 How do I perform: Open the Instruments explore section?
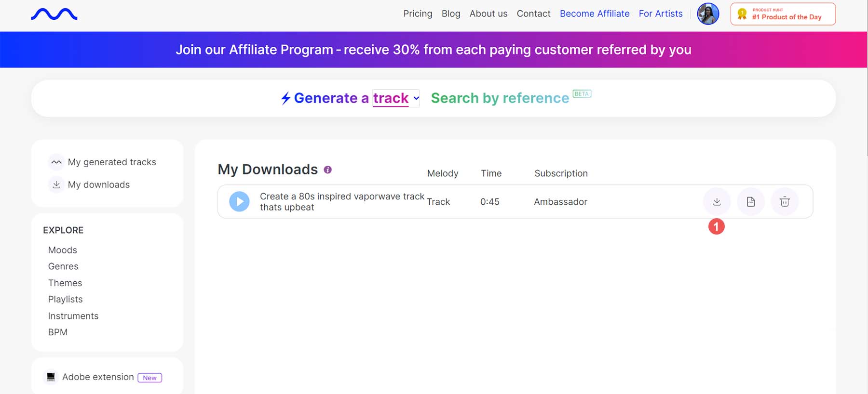(73, 316)
